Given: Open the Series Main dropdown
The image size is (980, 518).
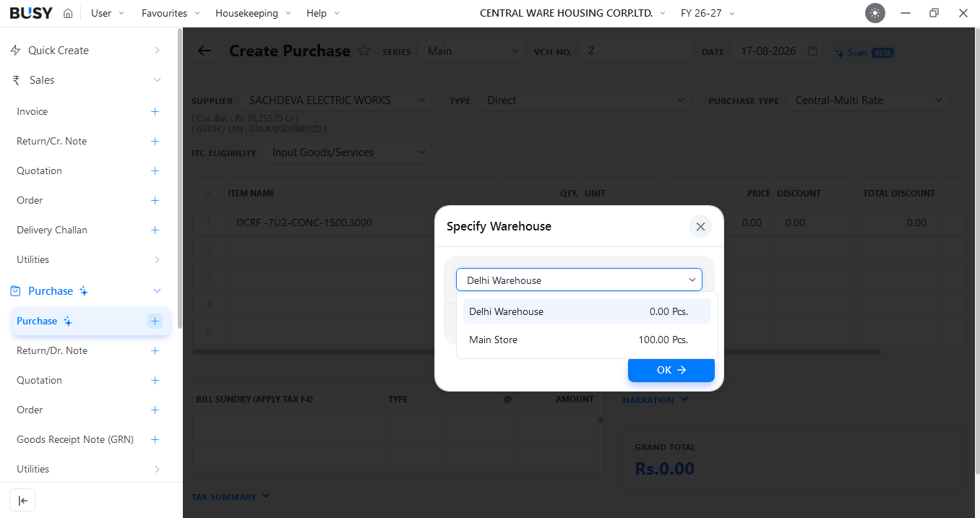Looking at the screenshot, I should 471,51.
